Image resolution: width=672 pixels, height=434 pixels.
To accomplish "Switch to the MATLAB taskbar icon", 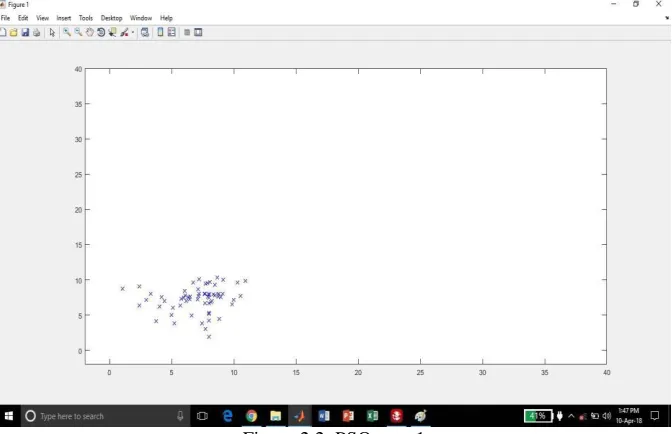I will click(x=300, y=416).
